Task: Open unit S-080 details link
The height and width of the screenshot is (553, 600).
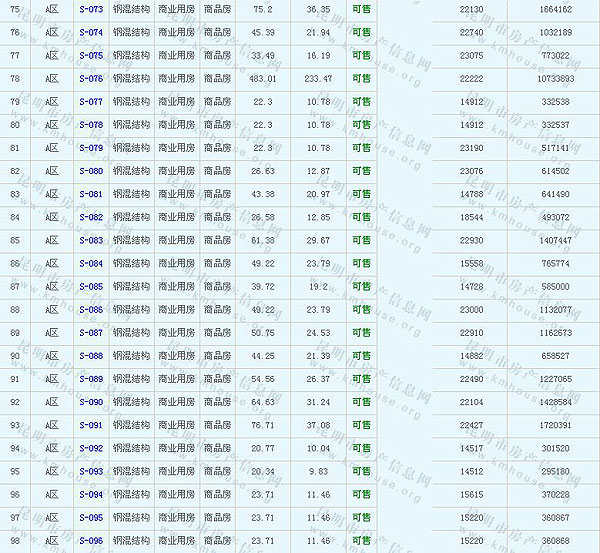Action: coord(90,171)
